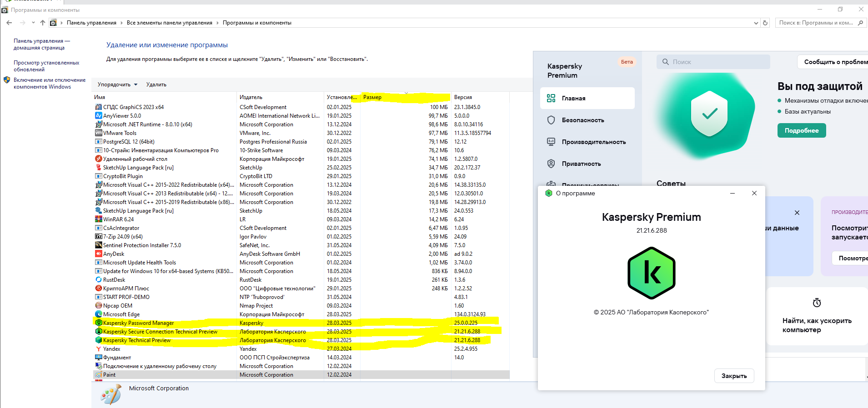Viewport: 868px width, 408px height.
Task: Select the Microsoft Edge icon in list
Action: click(x=98, y=314)
